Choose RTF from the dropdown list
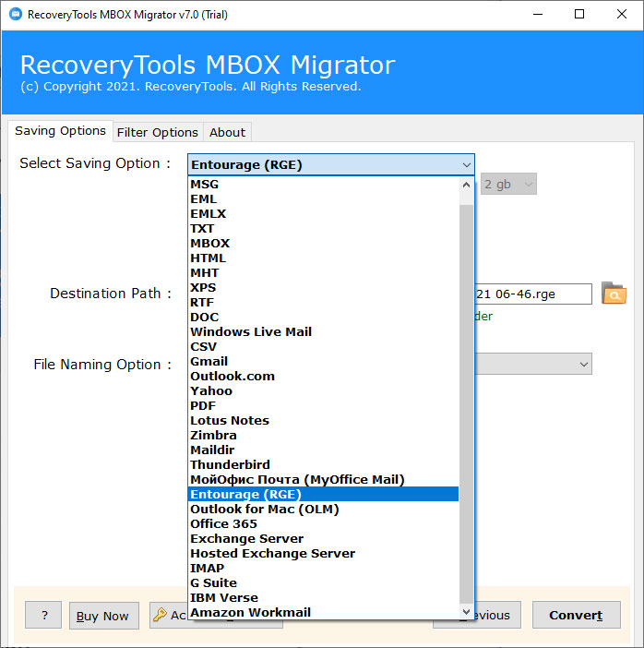This screenshot has width=644, height=648. tap(324, 303)
